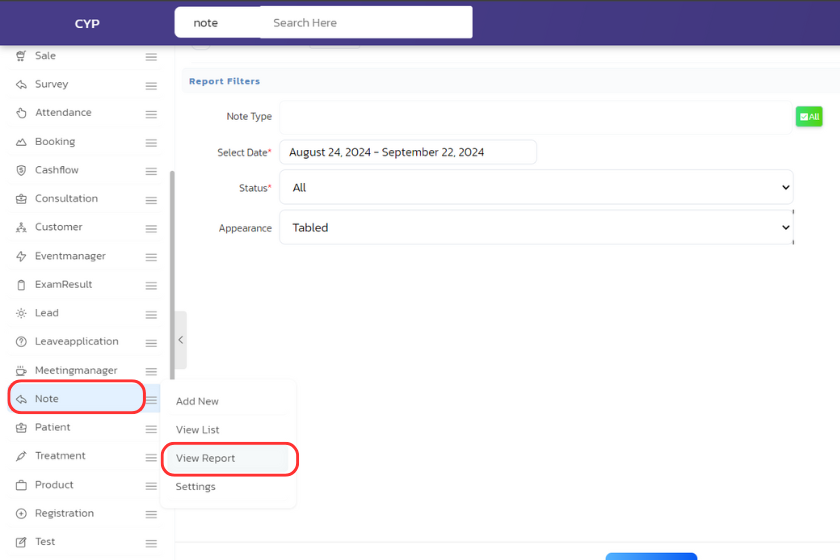Open the Lead row hamburger menu

151,315
